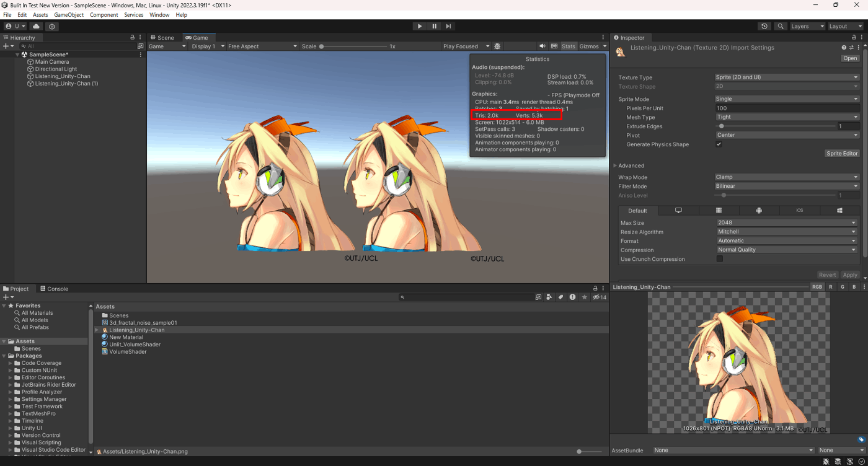Click the Pause playback button
The width and height of the screenshot is (868, 466).
(434, 26)
